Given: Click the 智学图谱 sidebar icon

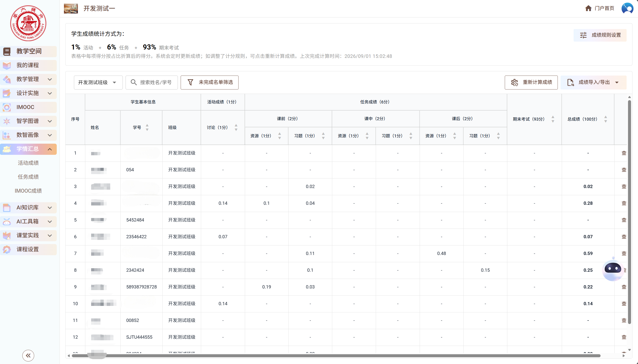Looking at the screenshot, I should coord(7,121).
